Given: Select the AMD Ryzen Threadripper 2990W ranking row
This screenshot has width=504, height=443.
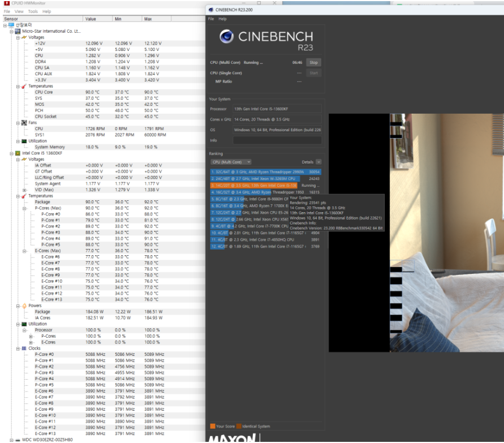Looking at the screenshot, I should 265,172.
